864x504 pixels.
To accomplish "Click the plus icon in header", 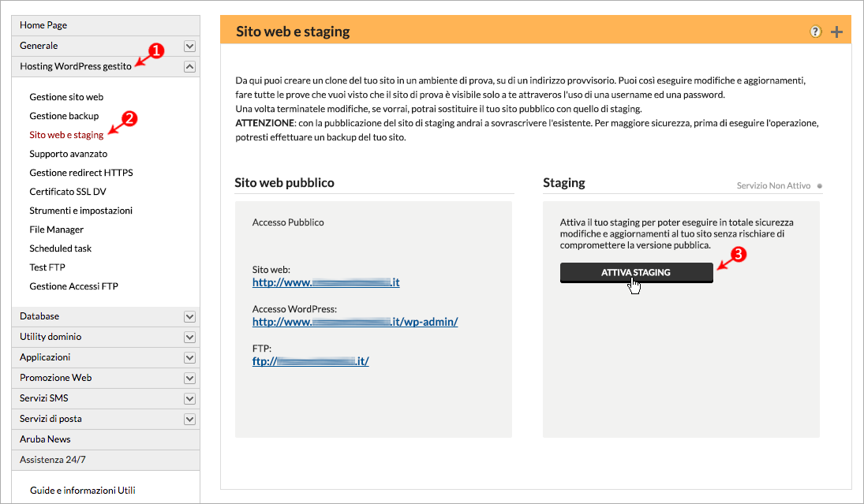I will coord(836,32).
